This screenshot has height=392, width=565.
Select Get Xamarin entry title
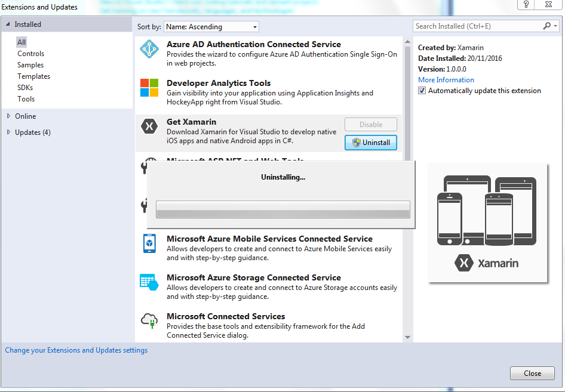click(191, 122)
